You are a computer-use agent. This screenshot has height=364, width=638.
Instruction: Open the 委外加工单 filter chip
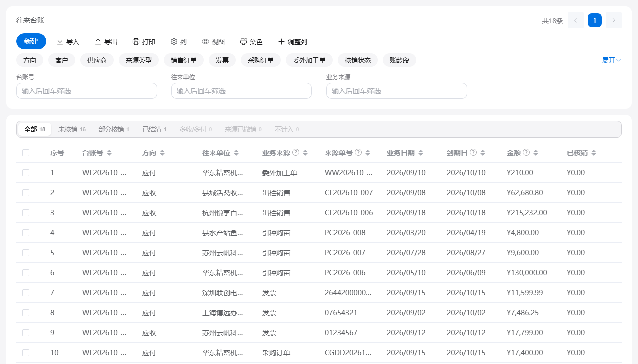309,60
